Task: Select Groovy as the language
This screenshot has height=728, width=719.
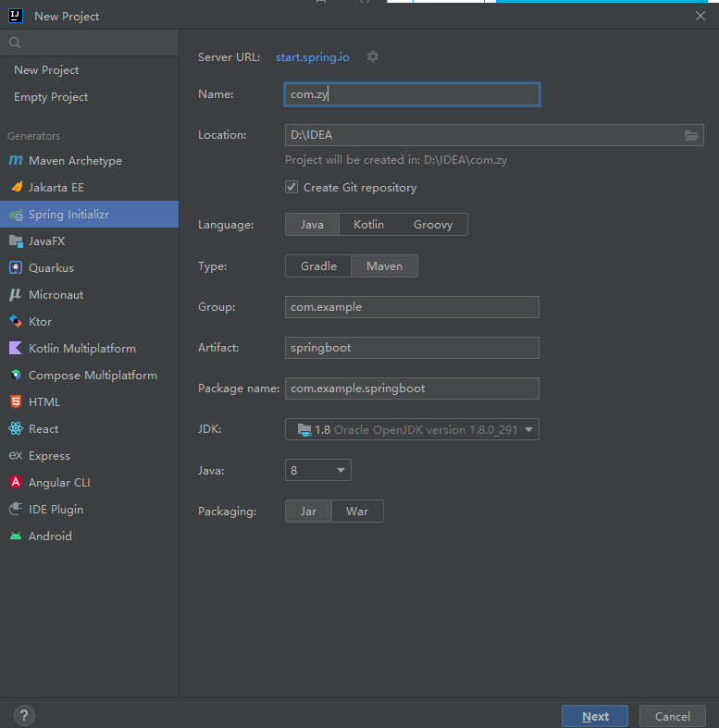Action: point(433,225)
